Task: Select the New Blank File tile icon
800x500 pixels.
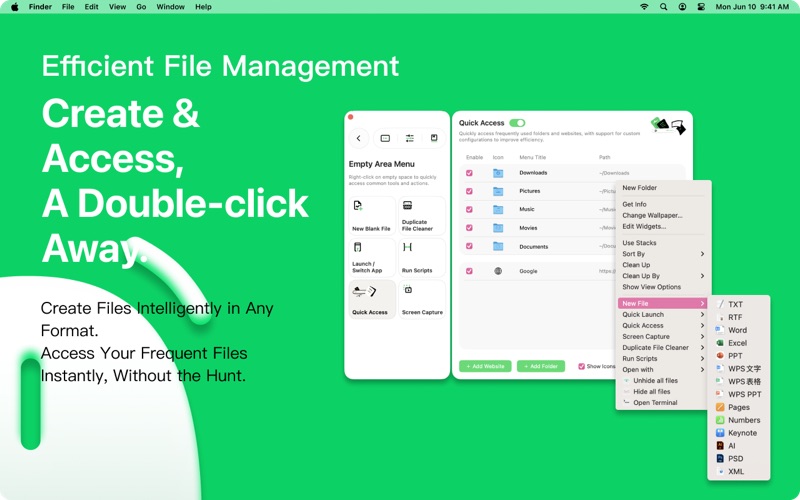Action: tap(358, 206)
